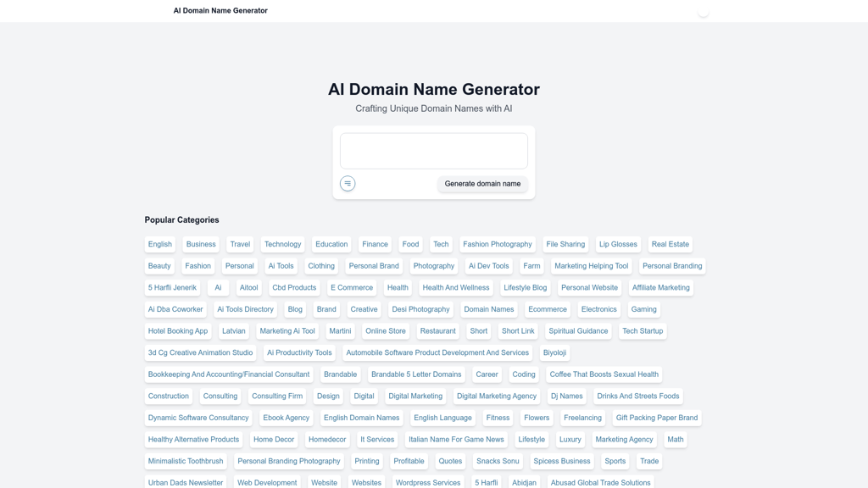Select the Technology category
The height and width of the screenshot is (488, 868).
click(x=282, y=244)
